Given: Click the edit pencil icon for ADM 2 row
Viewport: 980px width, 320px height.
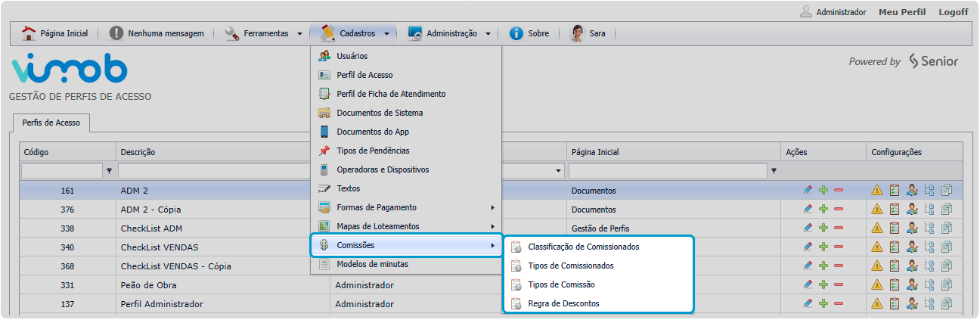Looking at the screenshot, I should (808, 190).
